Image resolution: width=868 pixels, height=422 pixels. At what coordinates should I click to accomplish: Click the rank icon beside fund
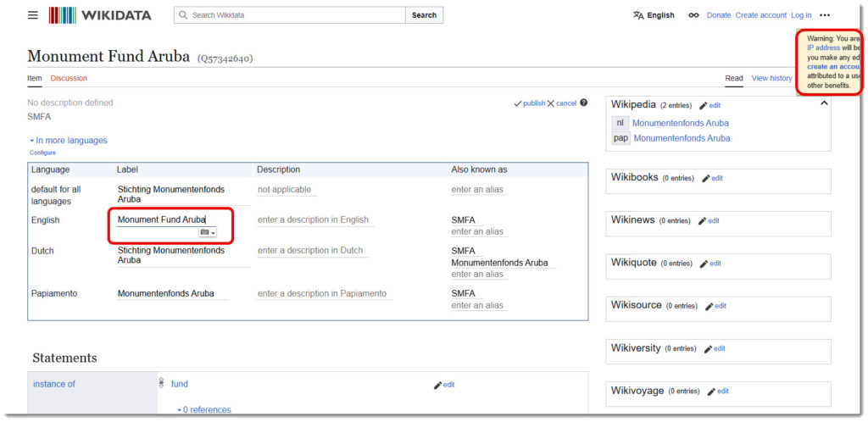coord(161,384)
